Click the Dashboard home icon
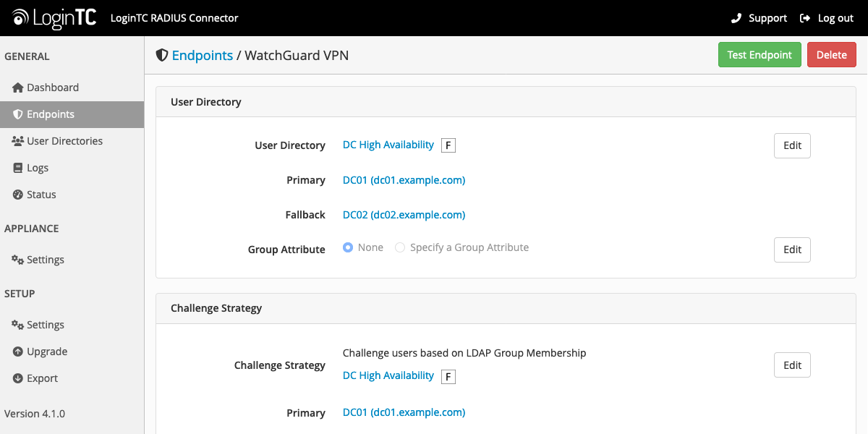Viewport: 868px width, 434px height. [x=18, y=88]
